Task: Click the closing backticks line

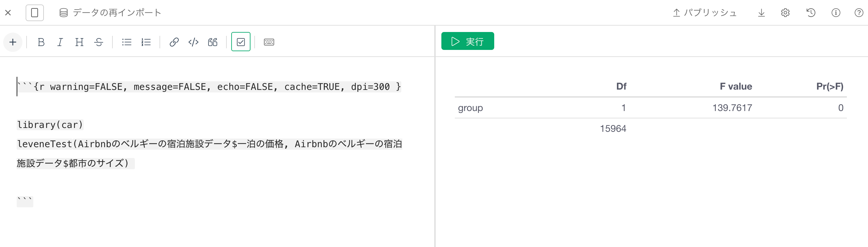Action: [25, 201]
